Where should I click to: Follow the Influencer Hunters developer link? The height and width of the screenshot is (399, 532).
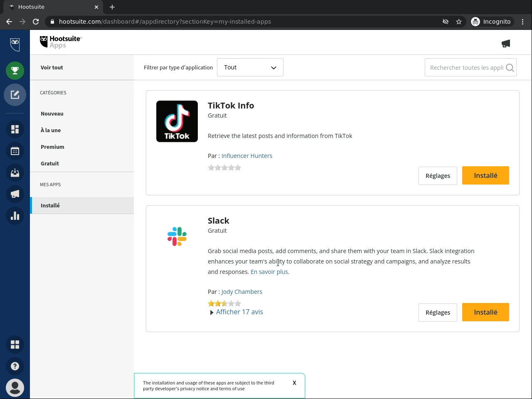pyautogui.click(x=247, y=156)
